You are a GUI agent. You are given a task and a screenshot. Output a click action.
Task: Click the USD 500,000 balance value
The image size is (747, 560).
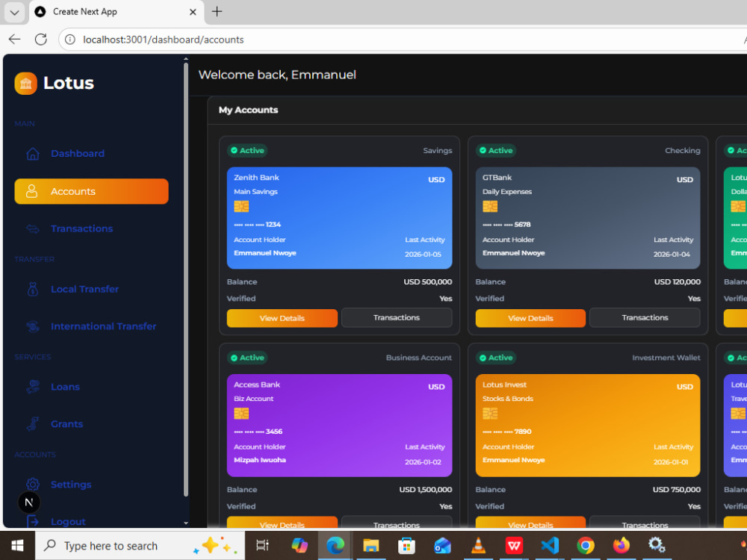point(428,282)
